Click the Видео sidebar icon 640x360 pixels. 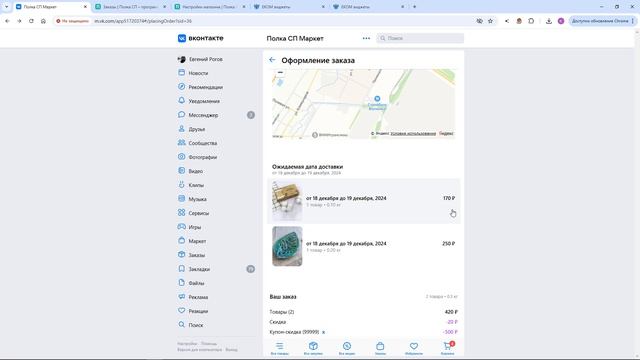tap(182, 171)
